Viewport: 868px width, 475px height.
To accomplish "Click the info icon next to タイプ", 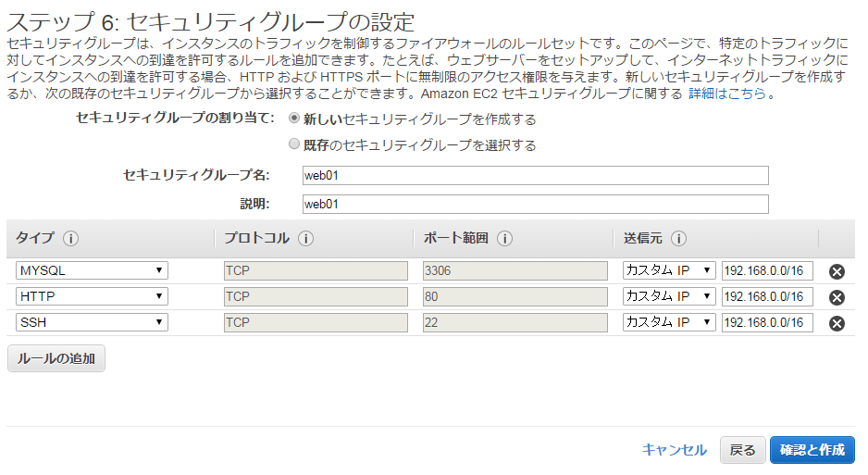I will click(70, 238).
